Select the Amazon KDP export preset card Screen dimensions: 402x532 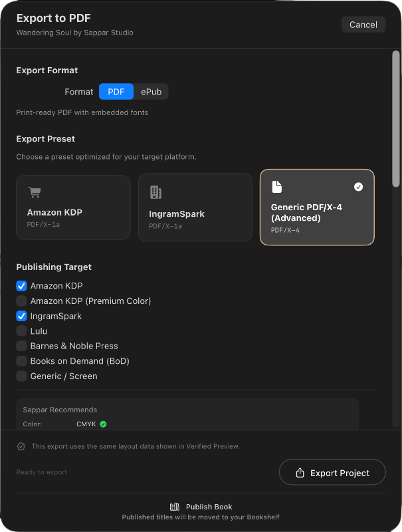(73, 207)
